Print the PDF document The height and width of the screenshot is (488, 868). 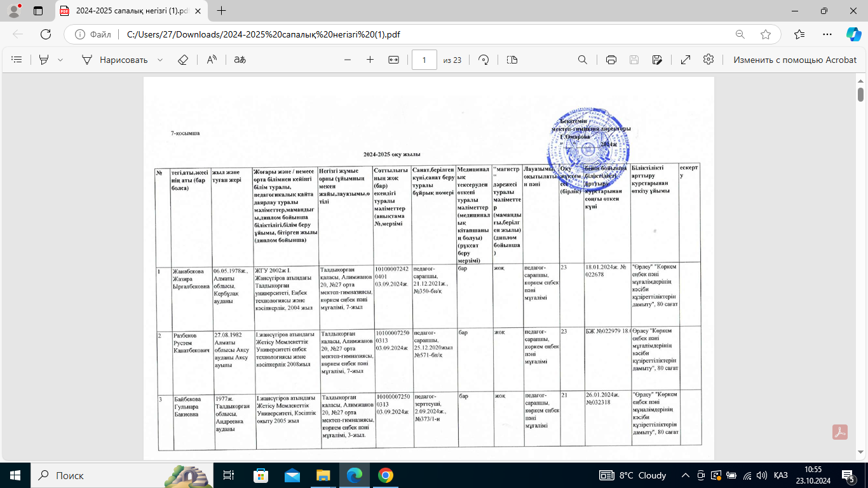click(x=611, y=60)
